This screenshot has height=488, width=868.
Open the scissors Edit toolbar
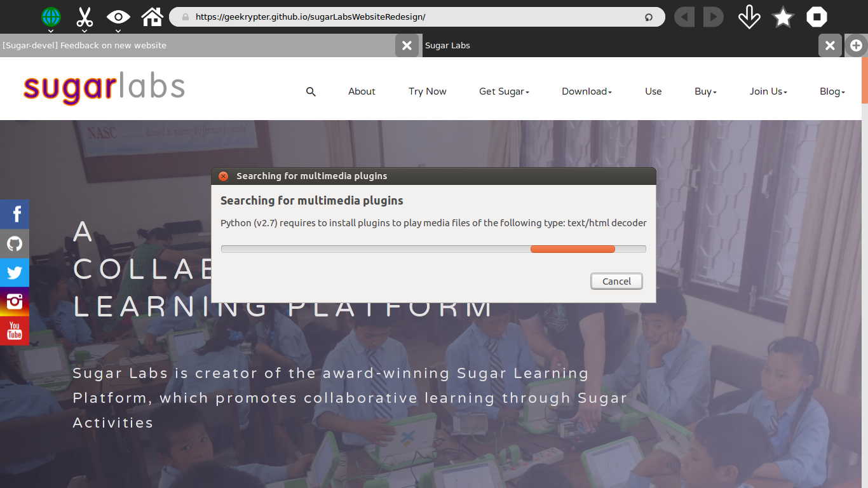pos(85,17)
